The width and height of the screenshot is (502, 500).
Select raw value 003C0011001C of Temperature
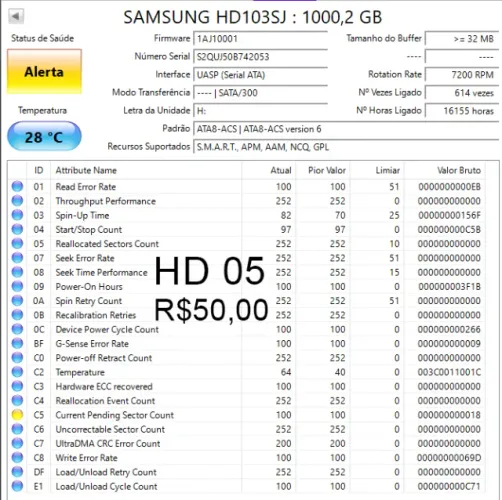click(x=449, y=372)
